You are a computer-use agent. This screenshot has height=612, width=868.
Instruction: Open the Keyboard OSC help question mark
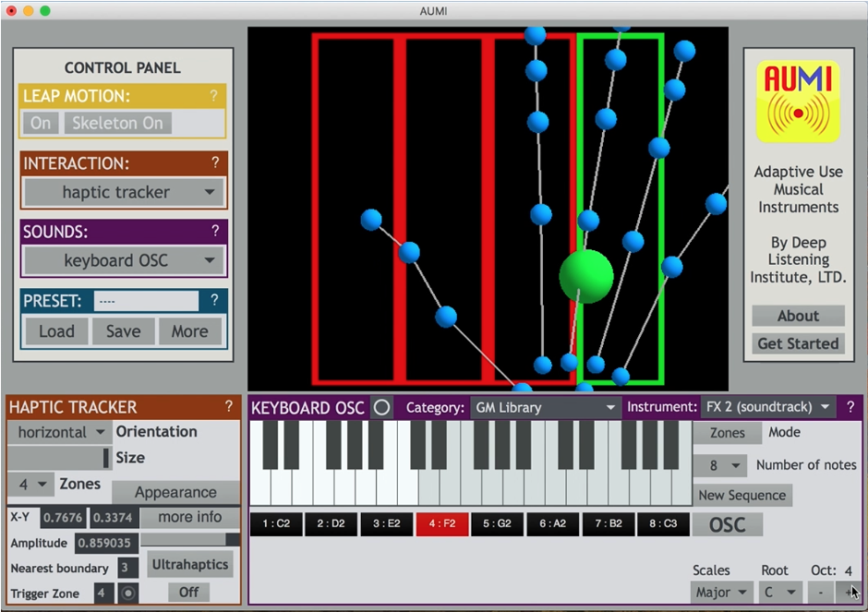850,407
